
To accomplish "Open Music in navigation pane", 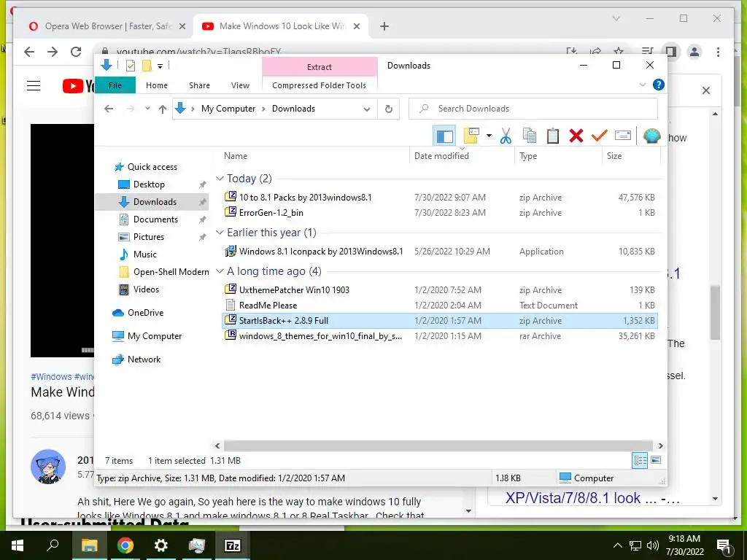I will [x=145, y=254].
